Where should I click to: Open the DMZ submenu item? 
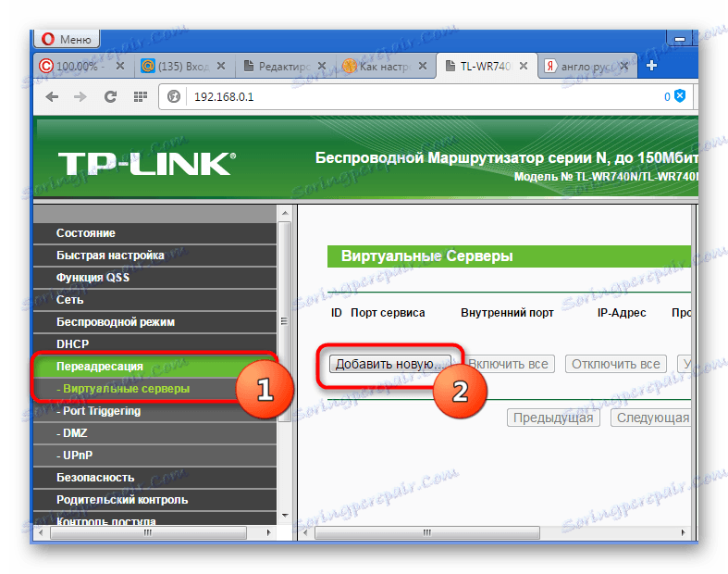click(x=155, y=433)
